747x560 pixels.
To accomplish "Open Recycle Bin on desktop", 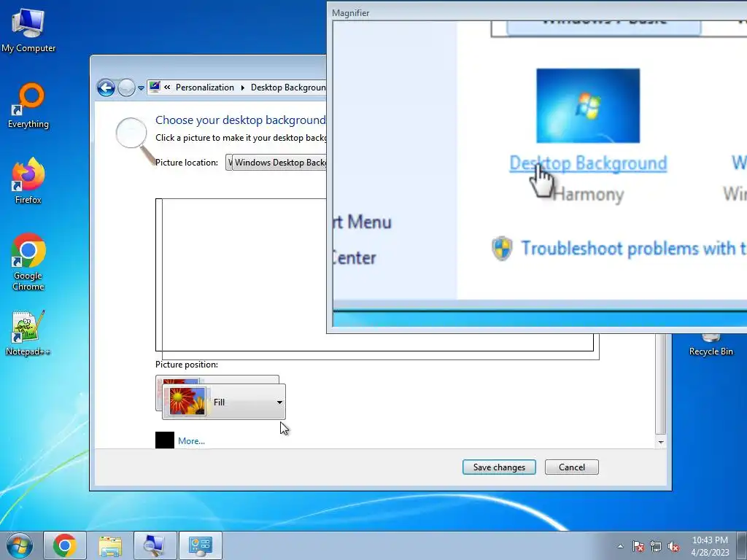I will [711, 346].
